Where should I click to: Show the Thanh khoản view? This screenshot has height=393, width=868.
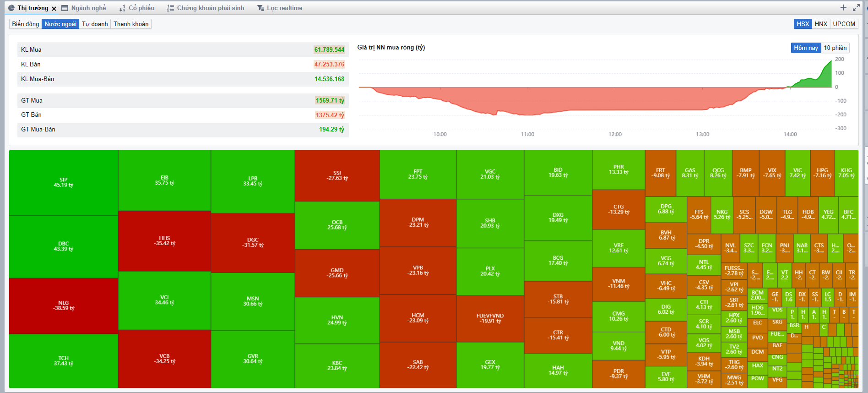131,24
